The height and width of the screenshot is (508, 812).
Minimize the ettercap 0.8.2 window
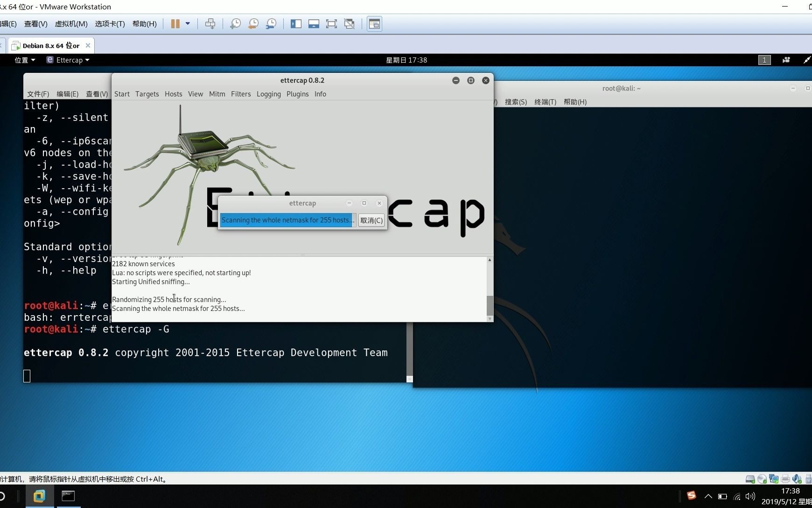click(456, 80)
